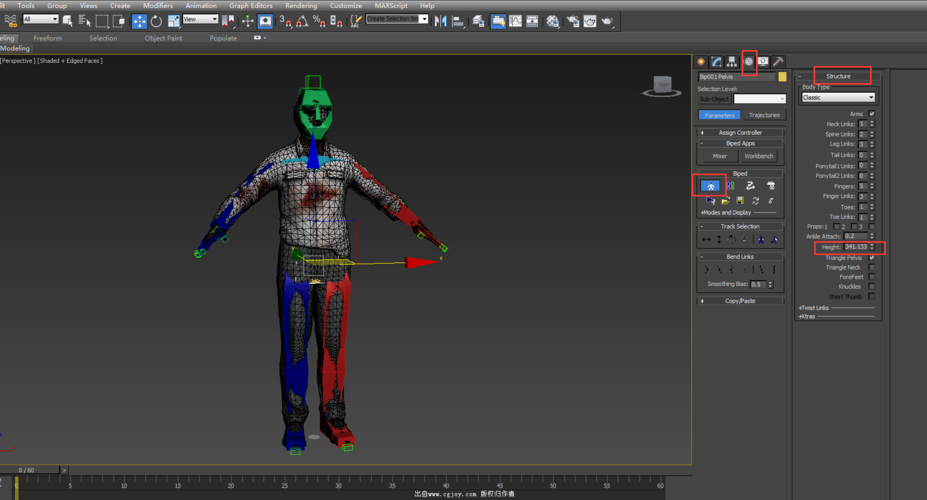
Task: Click the Mixer button
Action: 719,156
